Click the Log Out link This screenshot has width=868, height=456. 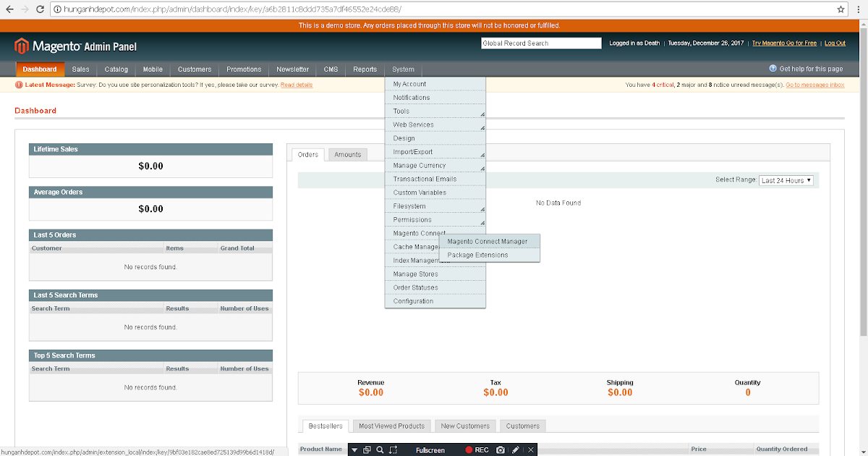pos(835,43)
